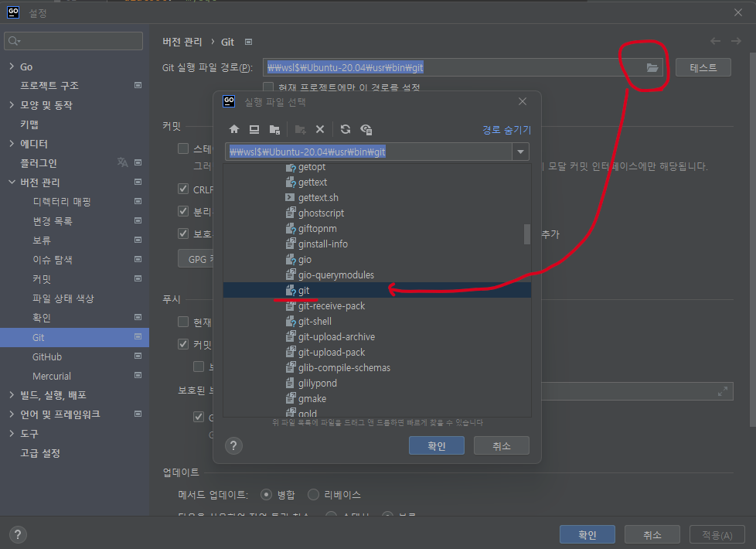Toggle the CRLF checkbox
756x549 pixels.
click(183, 189)
